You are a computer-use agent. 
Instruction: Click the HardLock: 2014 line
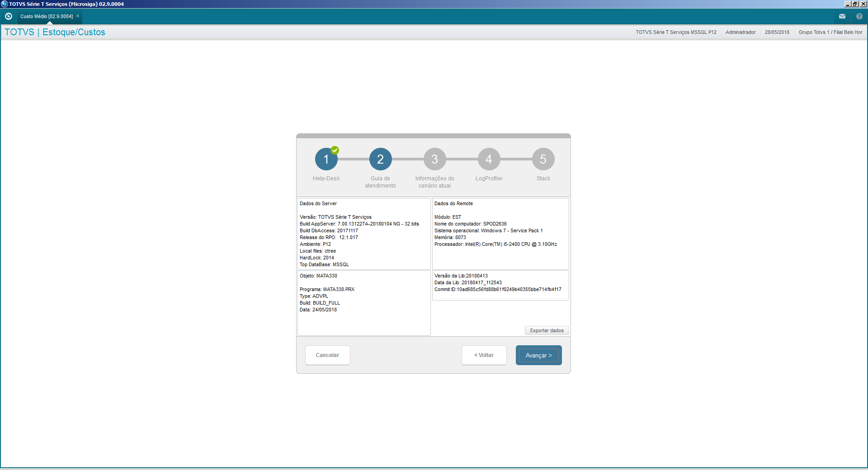pyautogui.click(x=316, y=258)
